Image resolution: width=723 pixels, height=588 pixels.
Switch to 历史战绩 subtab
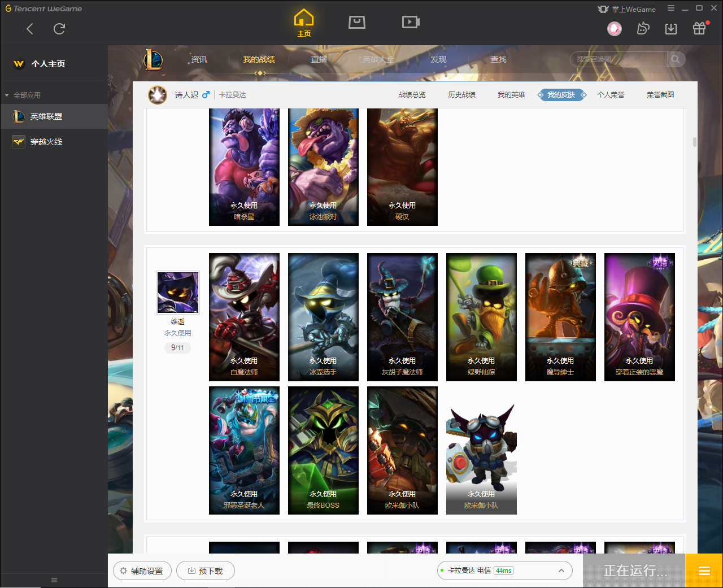461,95
